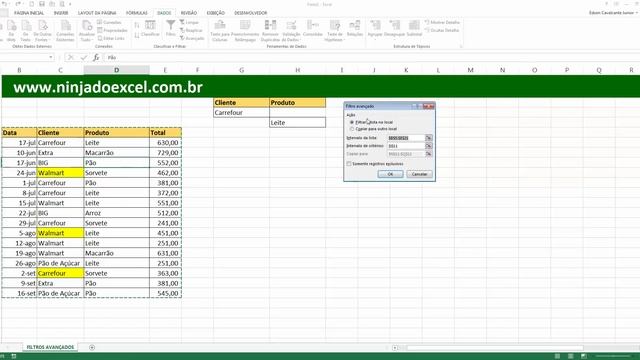Open FÓRMULAS ribbon tab
Viewport: 640px width, 360px height.
pos(137,13)
